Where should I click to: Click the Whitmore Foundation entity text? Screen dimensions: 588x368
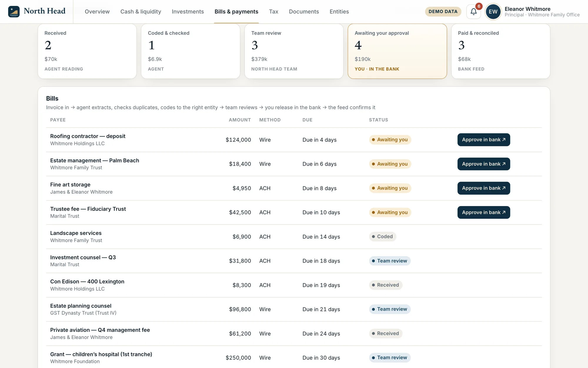[75, 362]
